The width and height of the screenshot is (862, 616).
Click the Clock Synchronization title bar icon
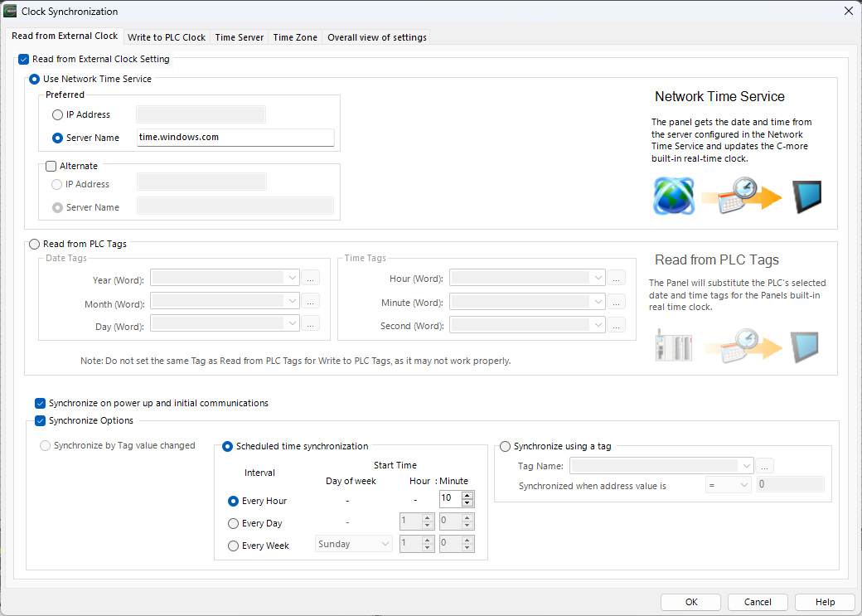11,12
